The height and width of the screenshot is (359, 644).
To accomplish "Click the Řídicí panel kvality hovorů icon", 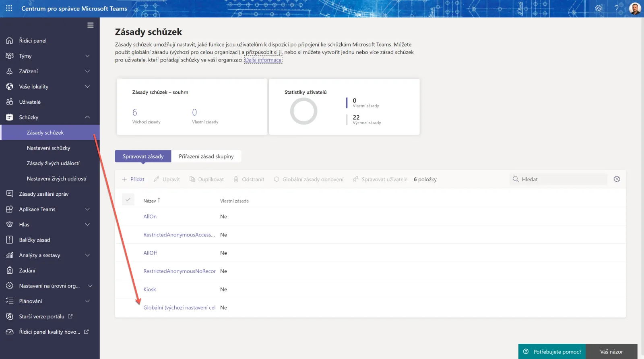I will point(10,332).
